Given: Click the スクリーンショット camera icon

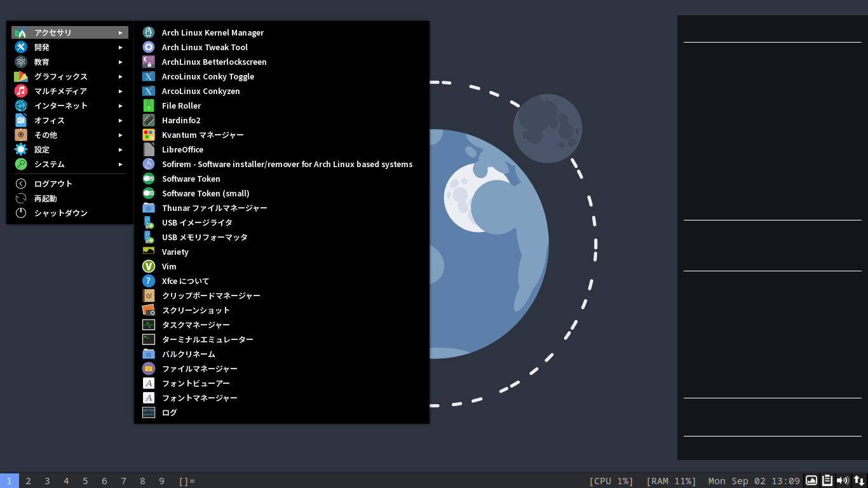Looking at the screenshot, I should tap(149, 310).
